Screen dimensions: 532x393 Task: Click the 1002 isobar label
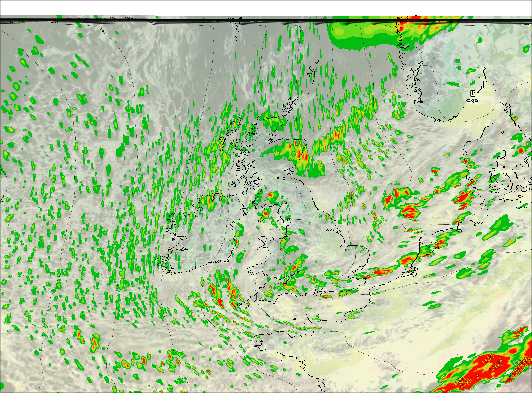pos(33,21)
